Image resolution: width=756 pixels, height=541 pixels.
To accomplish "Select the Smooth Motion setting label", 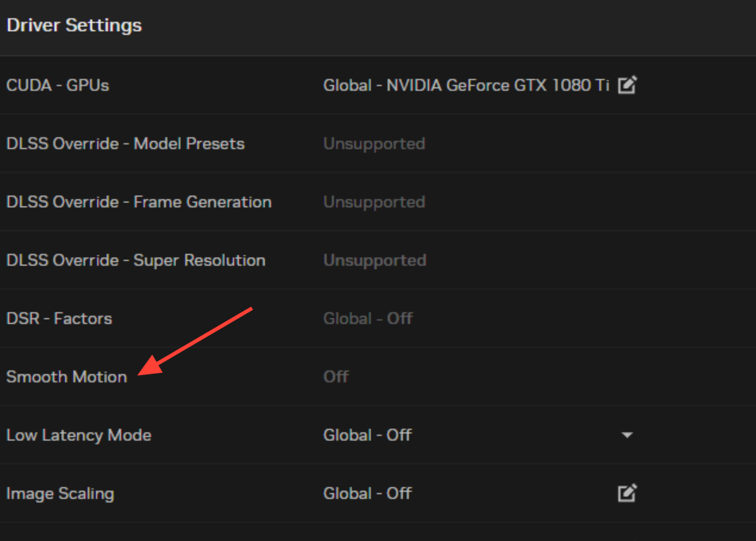I will click(67, 377).
